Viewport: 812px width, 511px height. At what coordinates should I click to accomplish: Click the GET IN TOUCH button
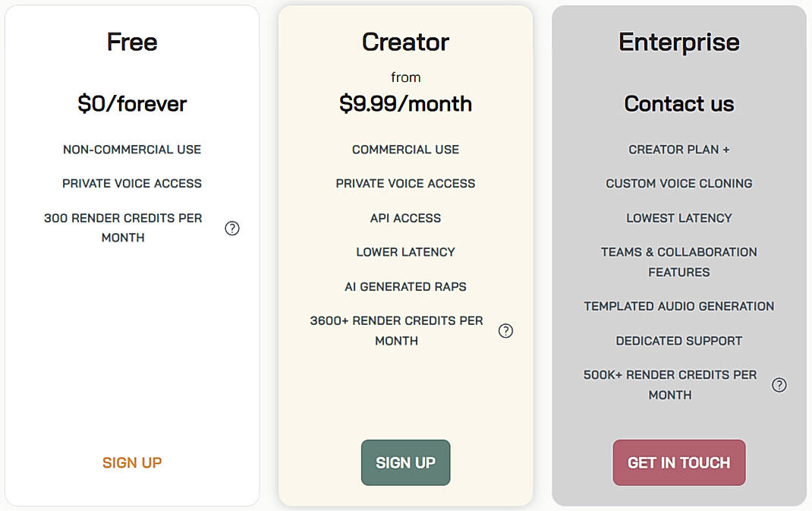(678, 462)
